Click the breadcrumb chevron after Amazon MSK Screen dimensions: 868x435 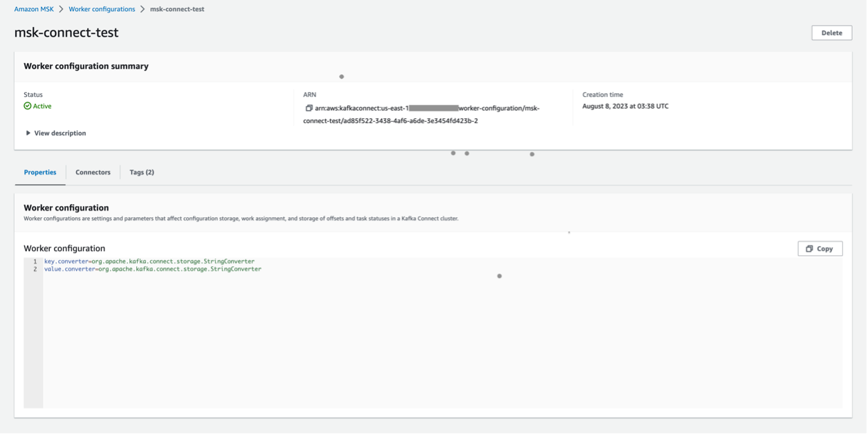pyautogui.click(x=62, y=9)
